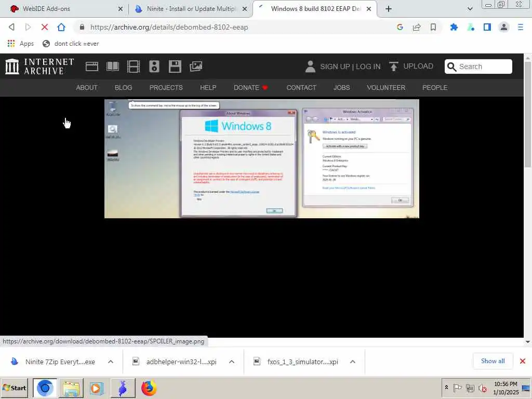Open the CONTACT menu item
Screen dimensions: 532x399
click(x=301, y=87)
